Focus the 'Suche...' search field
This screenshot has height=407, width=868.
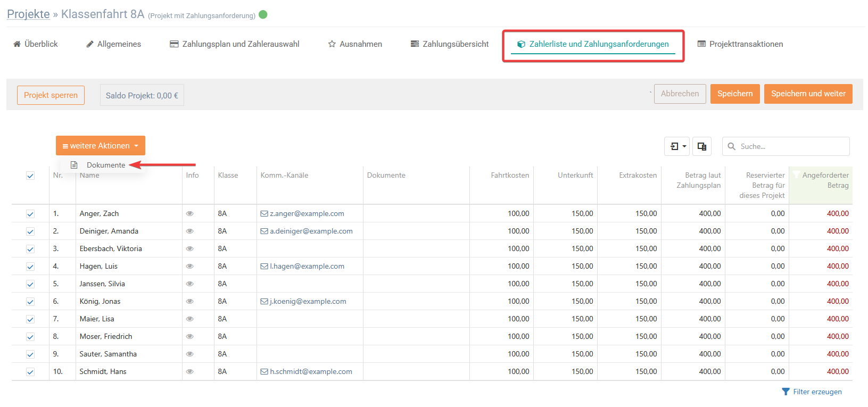coord(786,146)
